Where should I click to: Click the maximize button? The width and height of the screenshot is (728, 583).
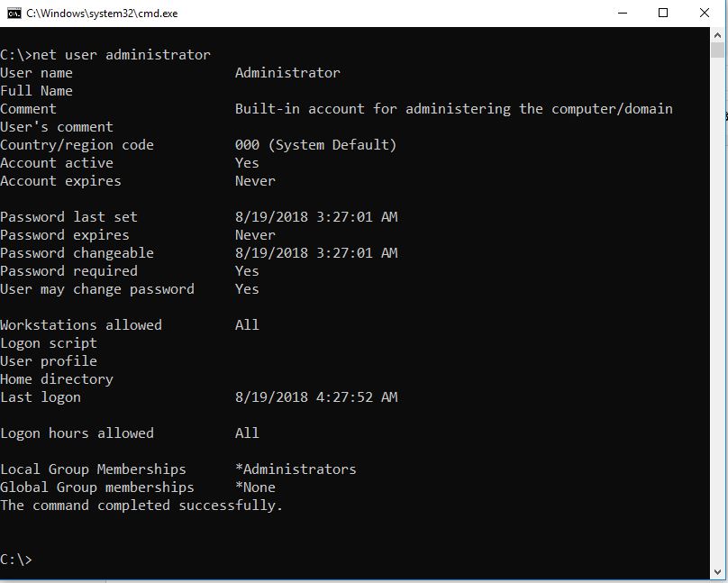(663, 13)
